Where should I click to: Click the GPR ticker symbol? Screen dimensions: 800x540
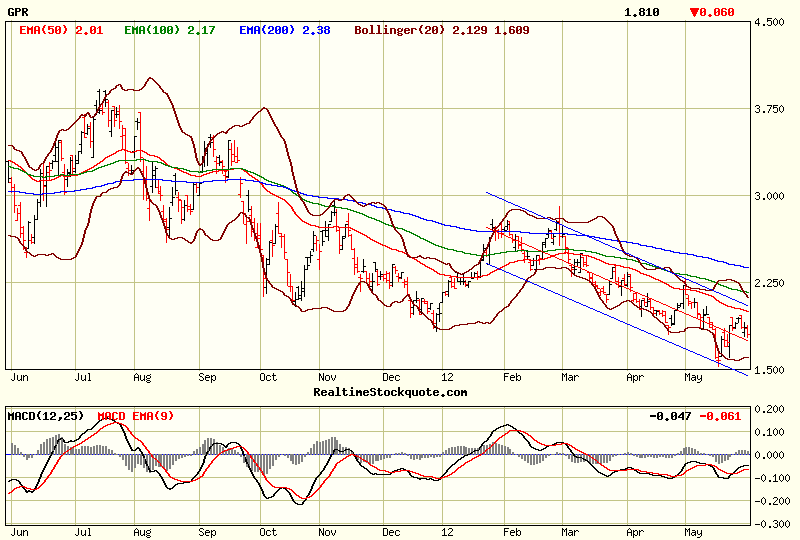(x=18, y=11)
